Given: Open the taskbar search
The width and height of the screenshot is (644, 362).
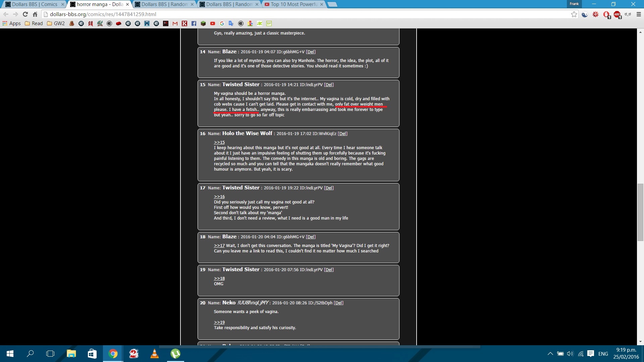Looking at the screenshot, I should click(x=30, y=354).
